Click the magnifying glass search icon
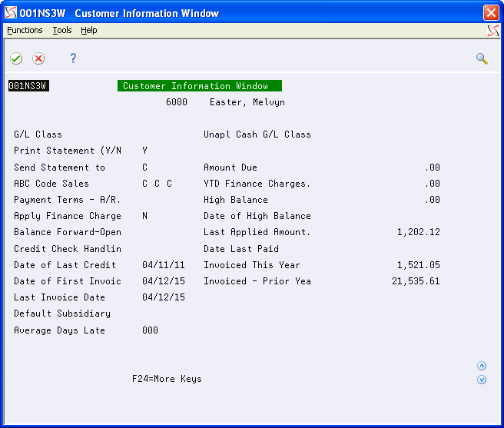Screen dimensions: 504x428 [x=482, y=58]
